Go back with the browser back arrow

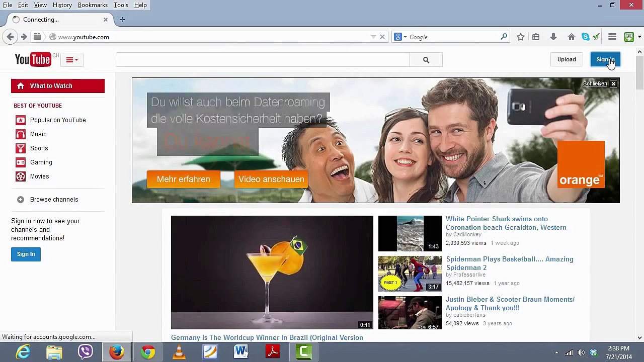pos(10,37)
